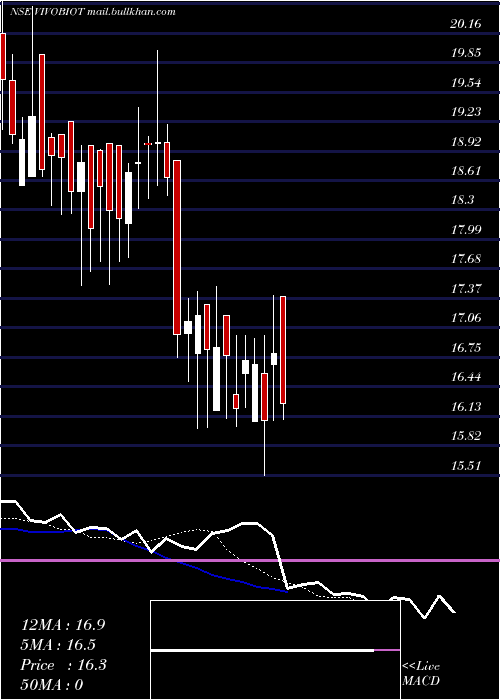
Task: Select the 18.3 price axis label
Action: [462, 200]
